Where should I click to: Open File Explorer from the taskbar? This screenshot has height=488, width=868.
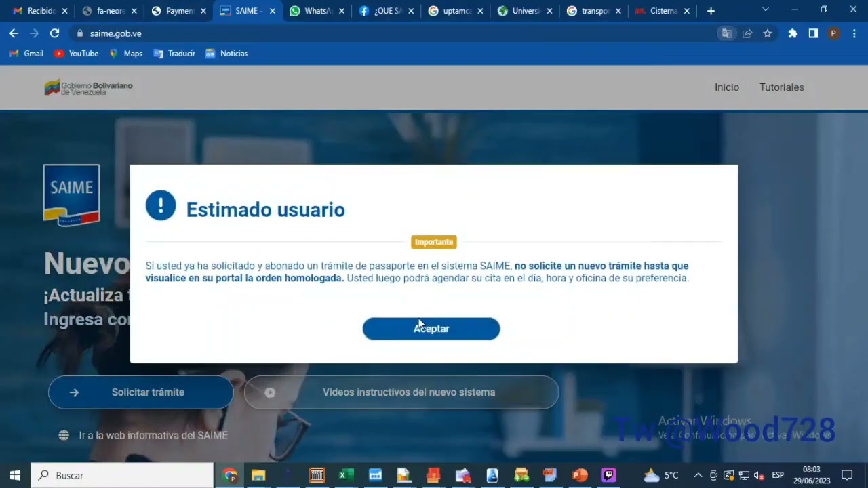pos(258,475)
